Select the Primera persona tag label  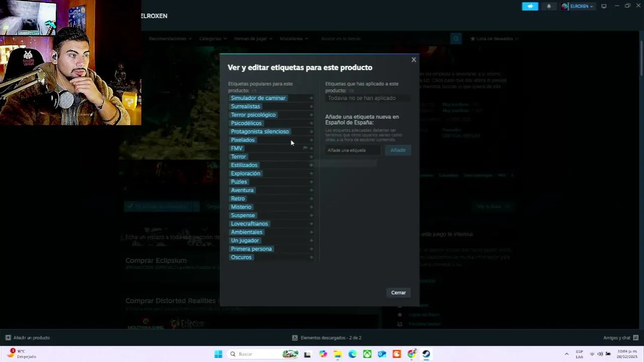point(251,249)
